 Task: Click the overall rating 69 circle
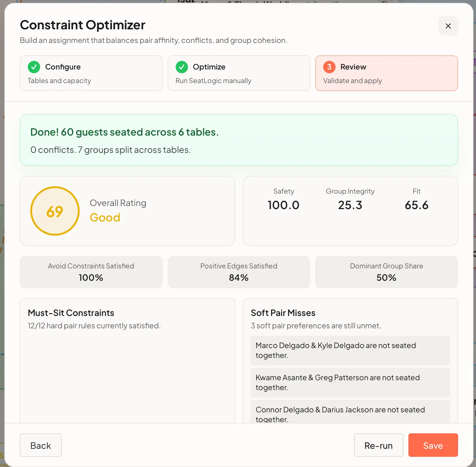pos(55,211)
